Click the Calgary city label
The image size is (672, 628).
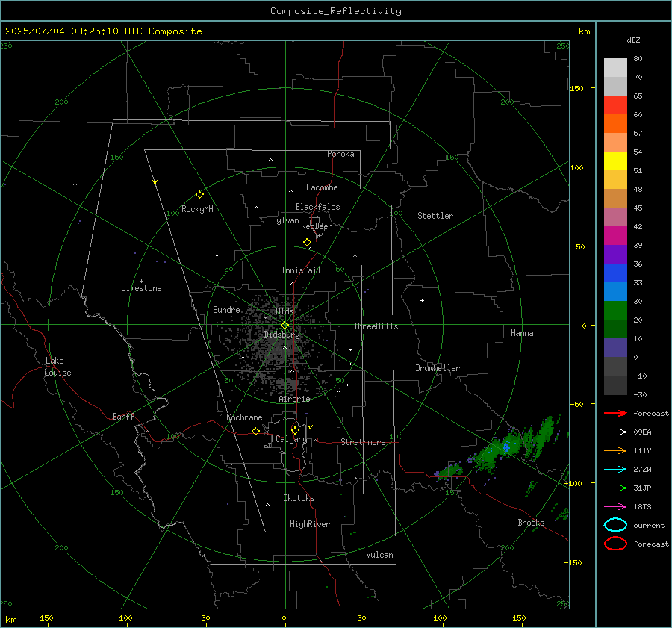[x=291, y=439]
